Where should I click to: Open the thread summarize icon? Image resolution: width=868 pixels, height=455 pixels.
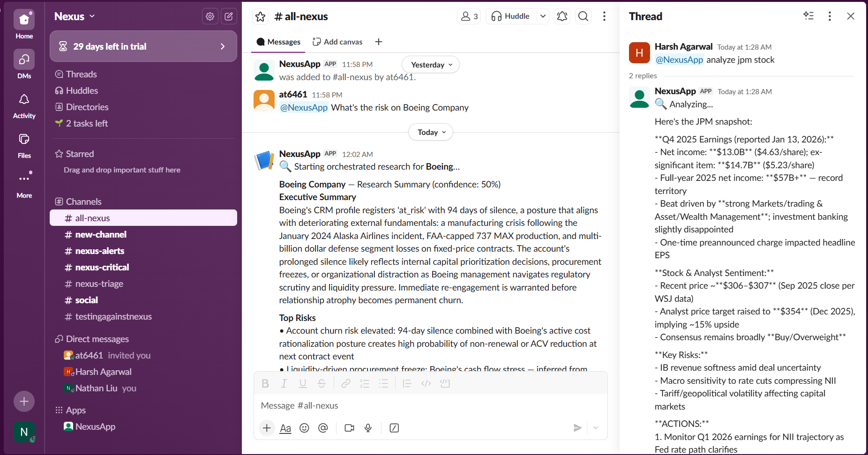point(808,16)
